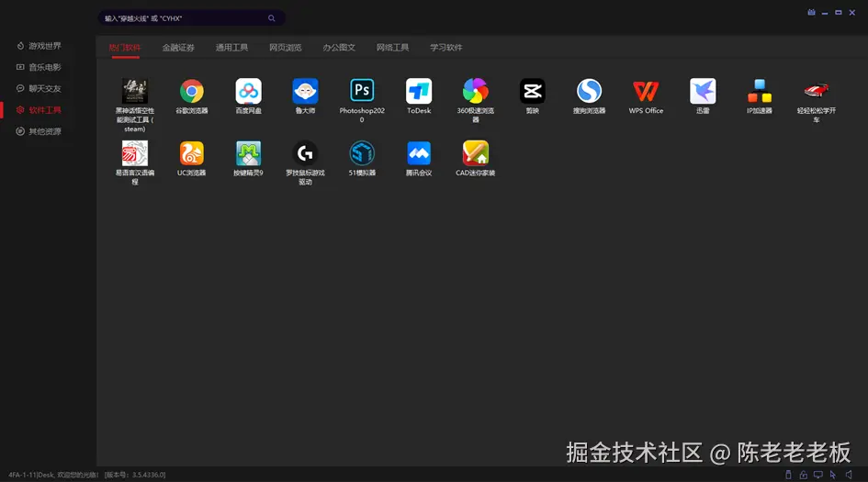Switch to the 热门软件 tab
868x482 pixels.
(x=125, y=48)
